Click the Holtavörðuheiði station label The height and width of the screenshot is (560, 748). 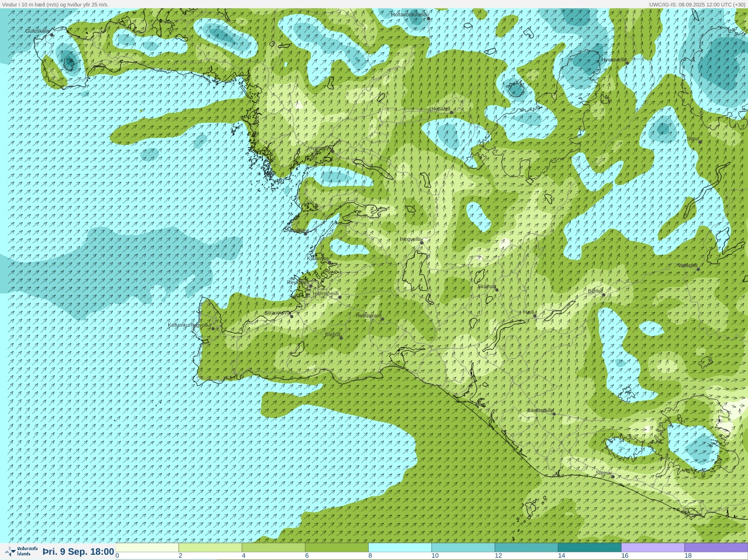tap(410, 15)
